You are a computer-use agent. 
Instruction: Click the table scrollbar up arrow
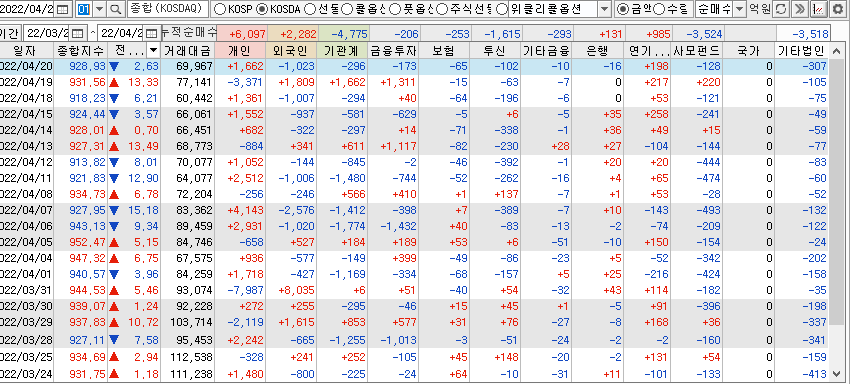click(x=837, y=52)
